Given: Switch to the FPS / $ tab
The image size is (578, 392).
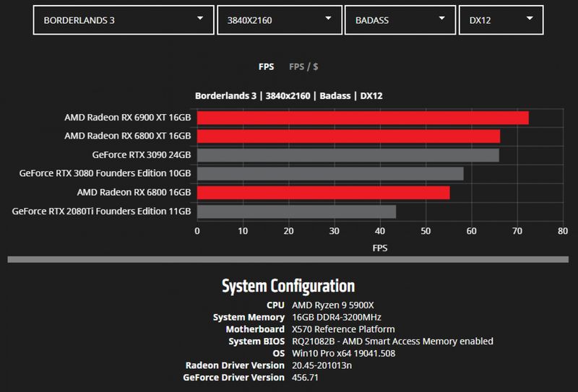Looking at the screenshot, I should tap(303, 66).
